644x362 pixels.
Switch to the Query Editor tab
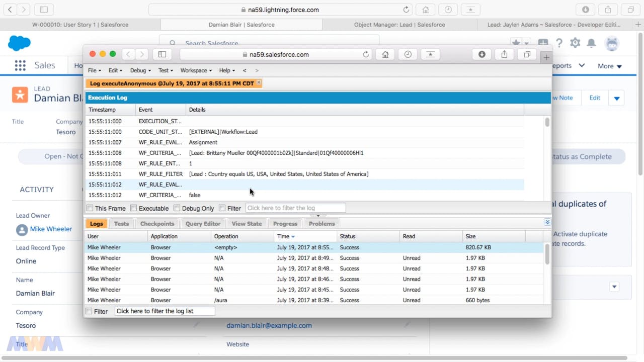(x=203, y=224)
